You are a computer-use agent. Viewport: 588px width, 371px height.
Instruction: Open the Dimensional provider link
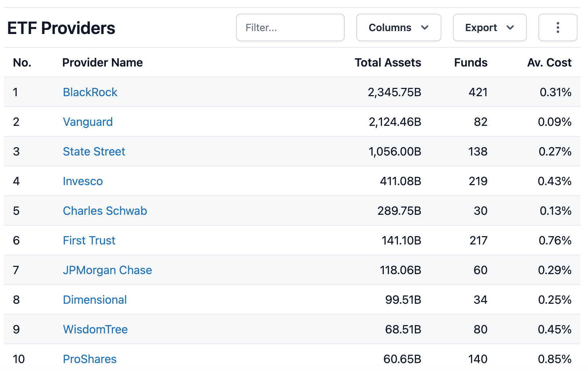pyautogui.click(x=95, y=300)
